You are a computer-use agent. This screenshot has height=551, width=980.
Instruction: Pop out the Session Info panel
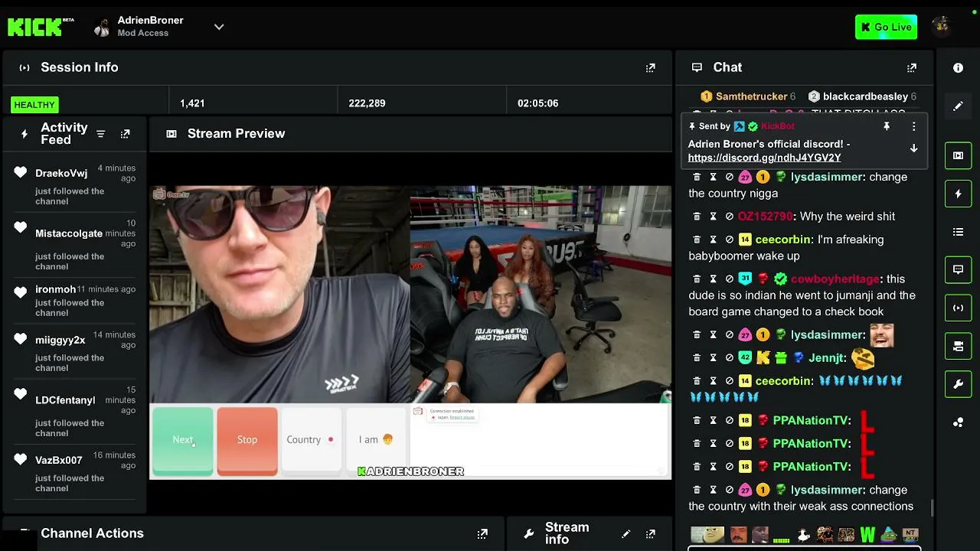(650, 67)
